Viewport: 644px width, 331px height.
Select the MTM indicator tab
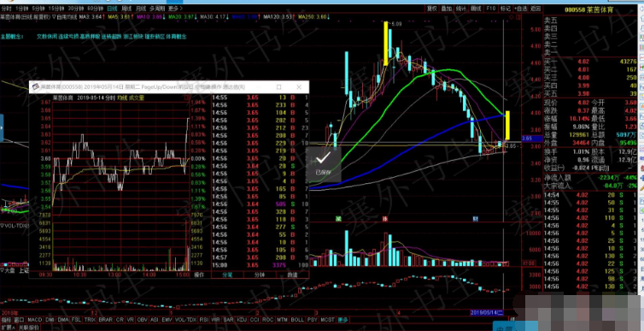tap(282, 320)
